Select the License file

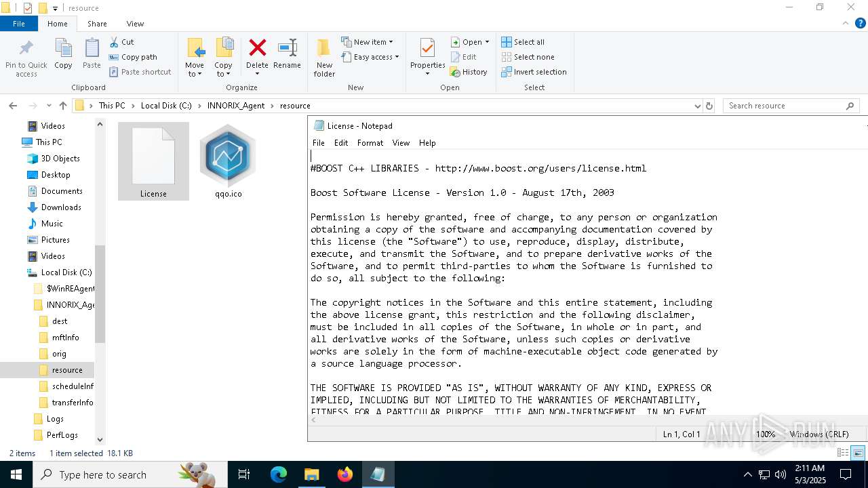click(153, 161)
